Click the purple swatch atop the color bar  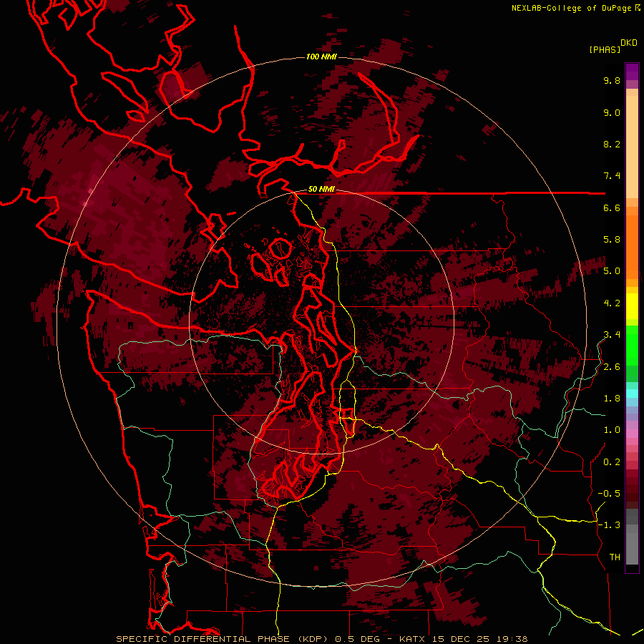point(632,72)
